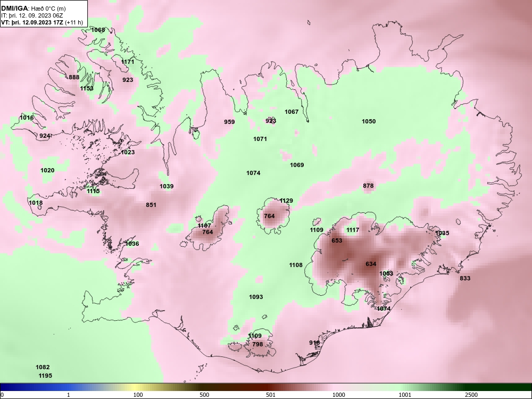Click the 1117 map value
Screen dimensions: 532x399
coord(353,230)
